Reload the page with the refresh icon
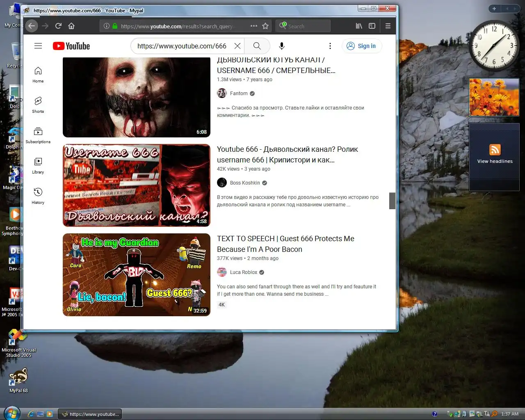This screenshot has width=525, height=420. pyautogui.click(x=58, y=26)
